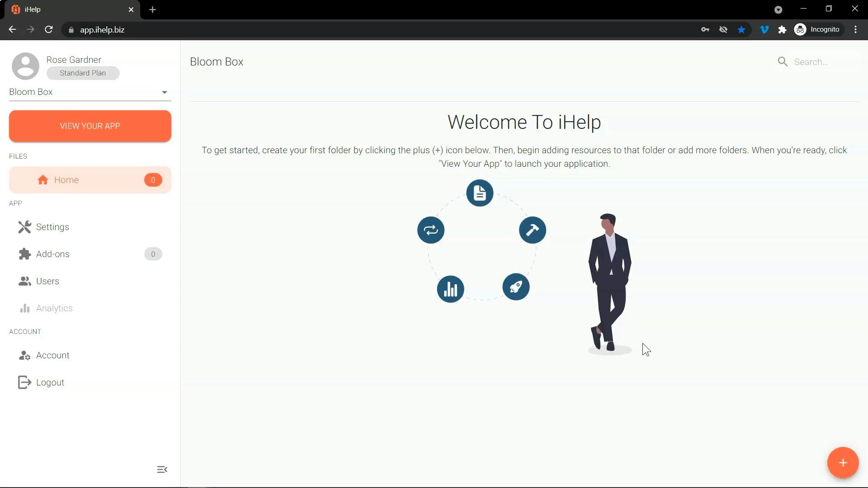This screenshot has width=868, height=488.
Task: Toggle the bookmark star in the address bar
Action: 741,29
